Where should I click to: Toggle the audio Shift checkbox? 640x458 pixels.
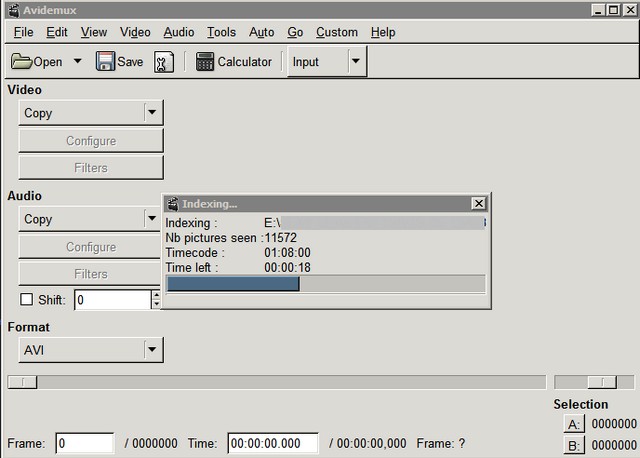(x=27, y=299)
